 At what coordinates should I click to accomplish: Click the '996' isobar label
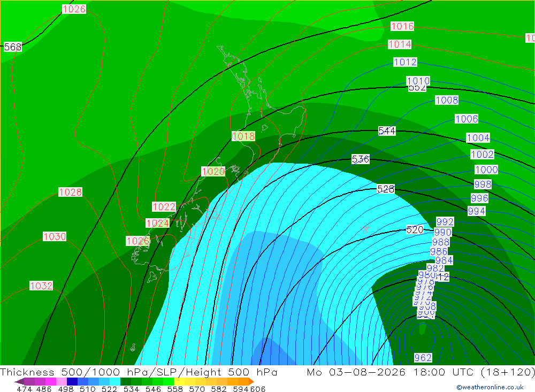coord(479,198)
